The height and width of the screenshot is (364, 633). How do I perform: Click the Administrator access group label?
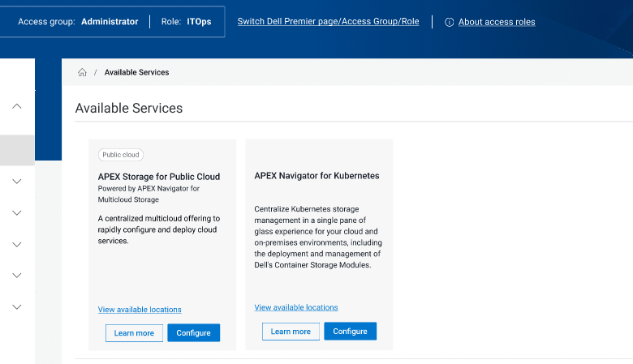(x=110, y=21)
